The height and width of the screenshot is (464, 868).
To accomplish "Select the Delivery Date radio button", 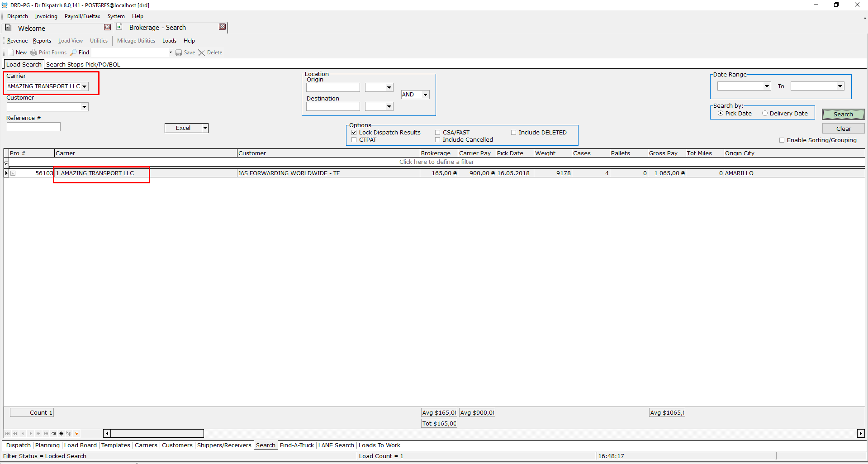I will [x=765, y=114].
